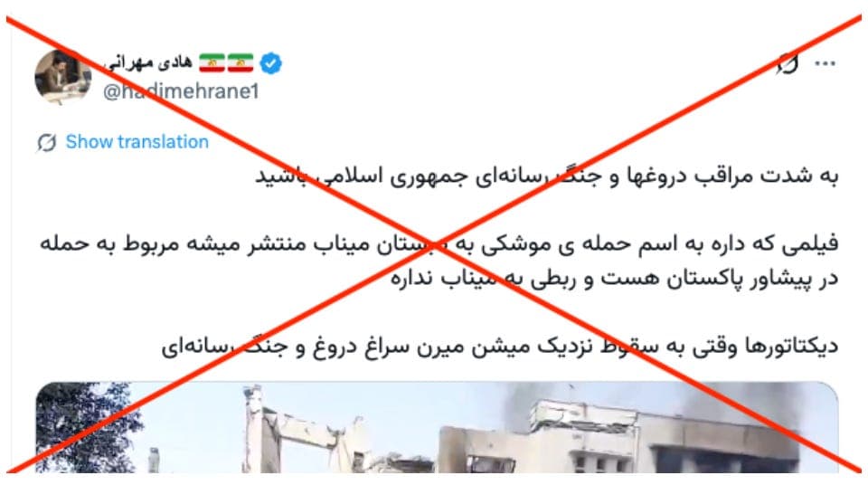Click the last tweet line about دیکتاتورها

click(x=500, y=347)
